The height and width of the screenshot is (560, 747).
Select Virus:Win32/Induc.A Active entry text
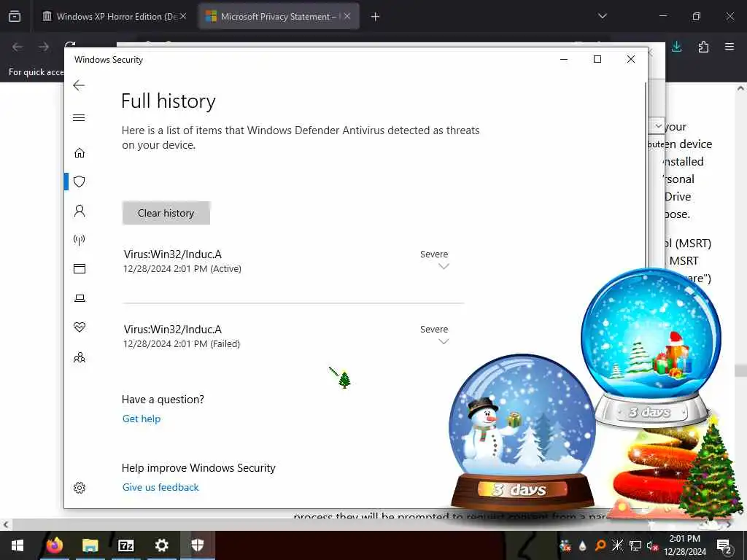point(172,254)
